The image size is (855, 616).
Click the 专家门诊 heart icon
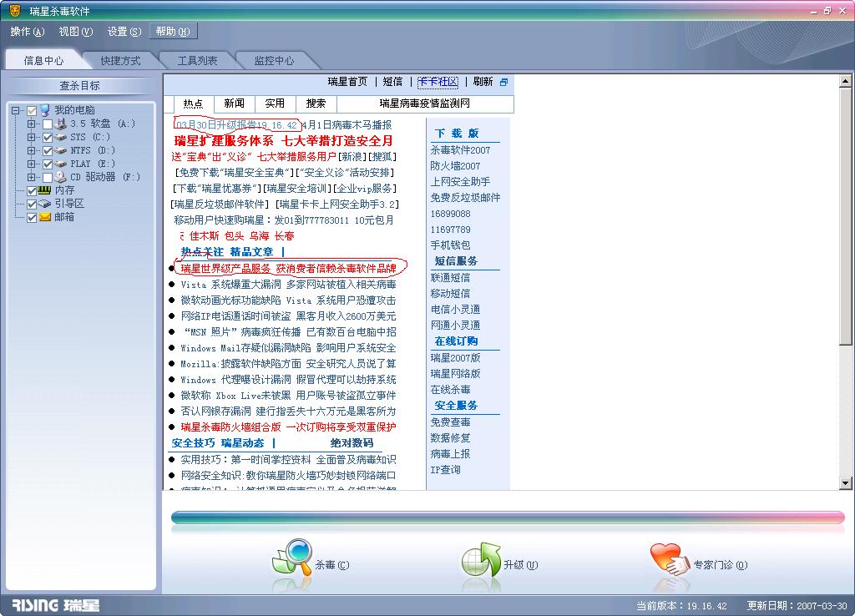point(670,559)
